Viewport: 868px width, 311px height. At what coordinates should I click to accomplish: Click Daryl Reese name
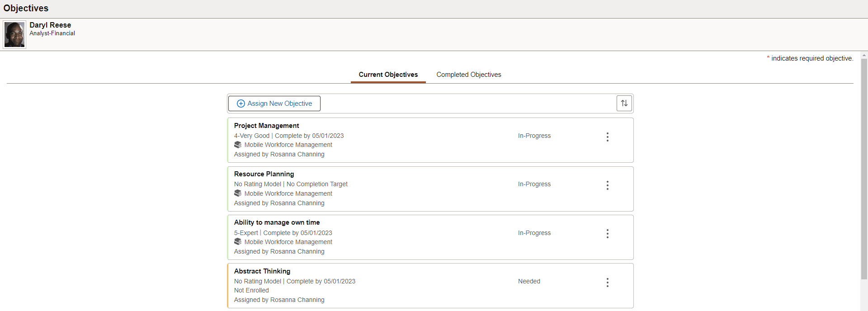pos(50,25)
